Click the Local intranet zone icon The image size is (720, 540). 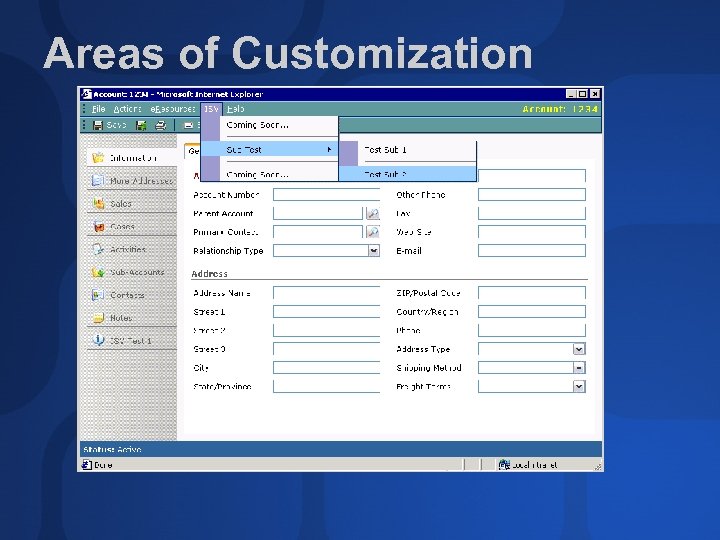point(504,465)
